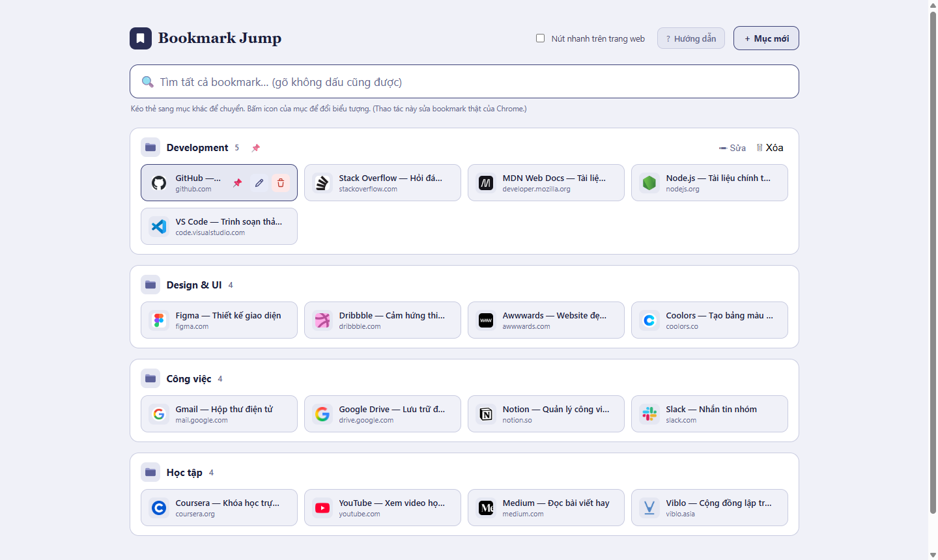The height and width of the screenshot is (560, 938).
Task: Click the Node.js hexagon favicon
Action: tap(649, 183)
